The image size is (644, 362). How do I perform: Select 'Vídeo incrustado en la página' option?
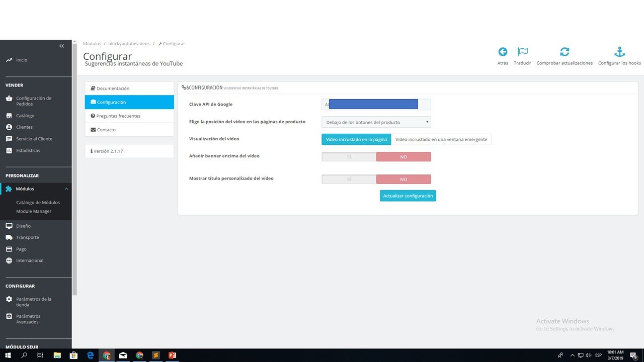point(356,139)
